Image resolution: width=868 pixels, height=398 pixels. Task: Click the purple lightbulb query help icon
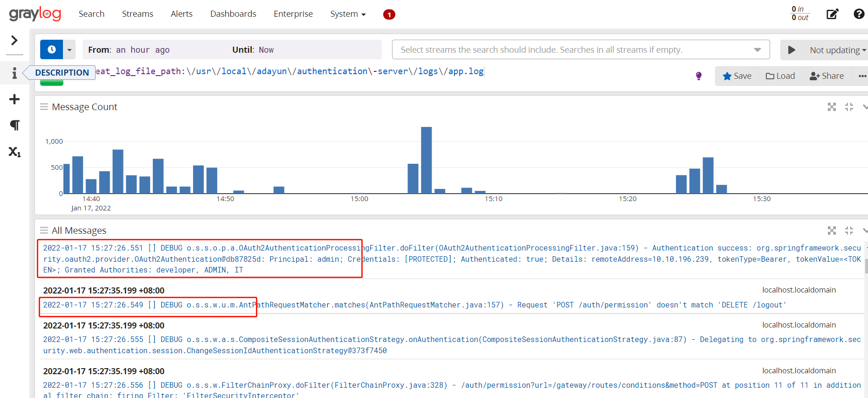click(698, 76)
